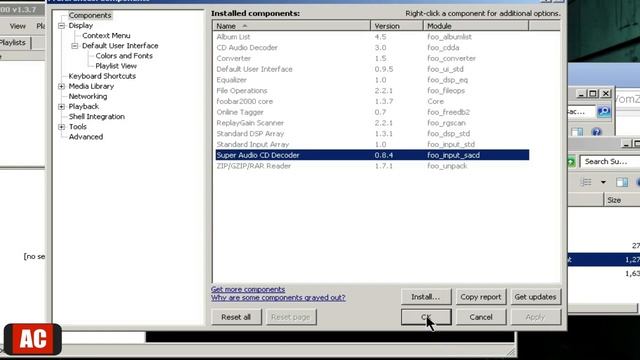Select the foobar2000 core row

point(372,101)
